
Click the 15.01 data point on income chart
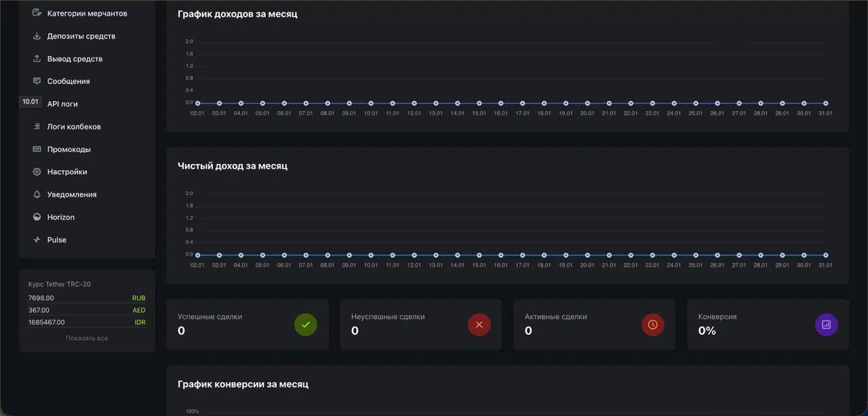point(479,104)
